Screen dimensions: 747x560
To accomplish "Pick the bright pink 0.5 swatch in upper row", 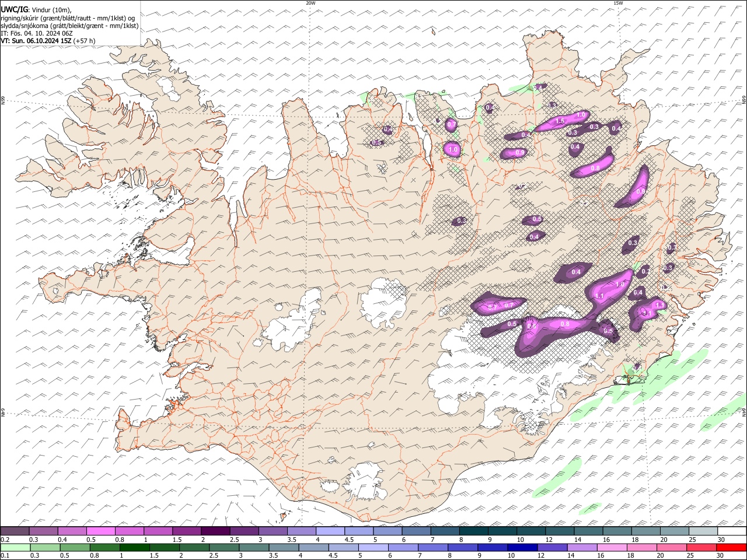I will click(100, 531).
